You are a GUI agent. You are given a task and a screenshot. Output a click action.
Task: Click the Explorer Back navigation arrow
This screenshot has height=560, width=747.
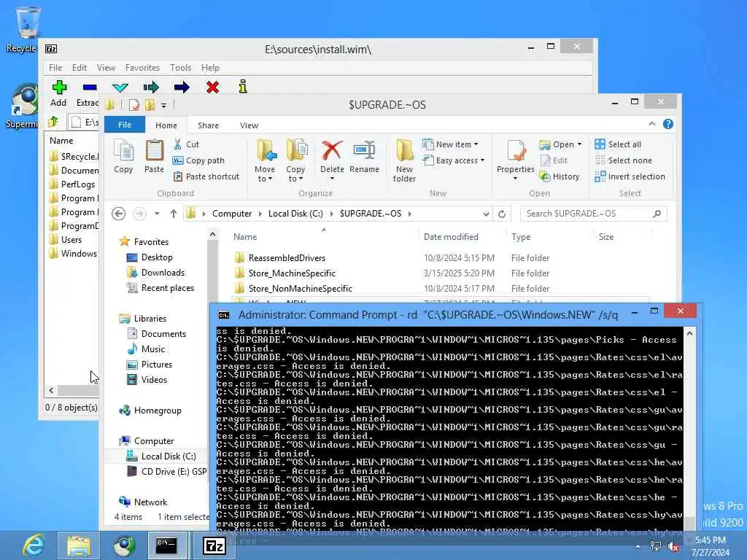[x=119, y=214]
